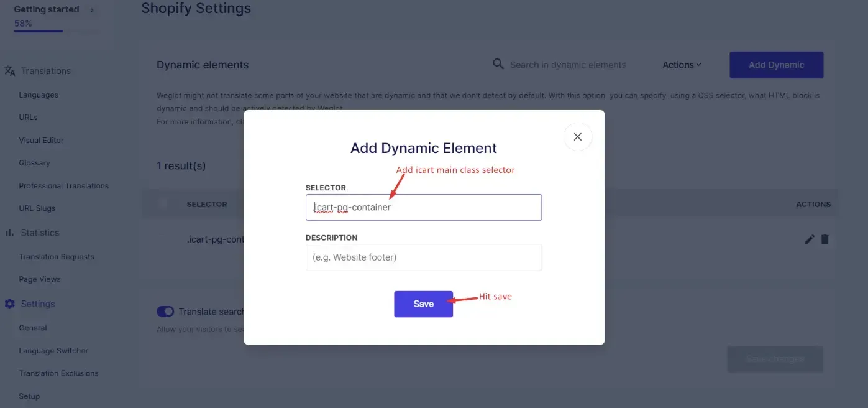The image size is (868, 408).
Task: Click the '1 result(s)' text
Action: 181,166
